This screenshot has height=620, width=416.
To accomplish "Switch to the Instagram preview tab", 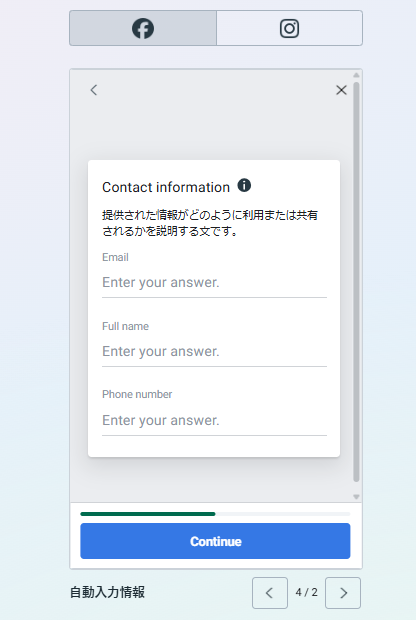I will 289,28.
